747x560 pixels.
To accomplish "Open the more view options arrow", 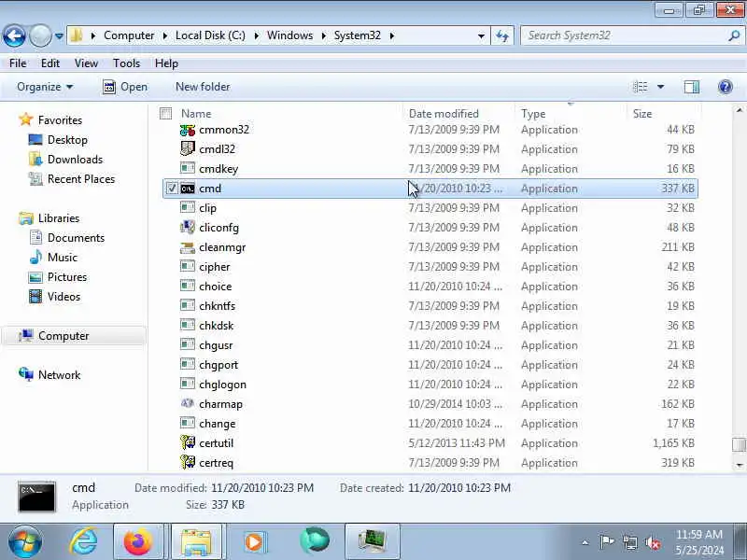I will coord(660,87).
